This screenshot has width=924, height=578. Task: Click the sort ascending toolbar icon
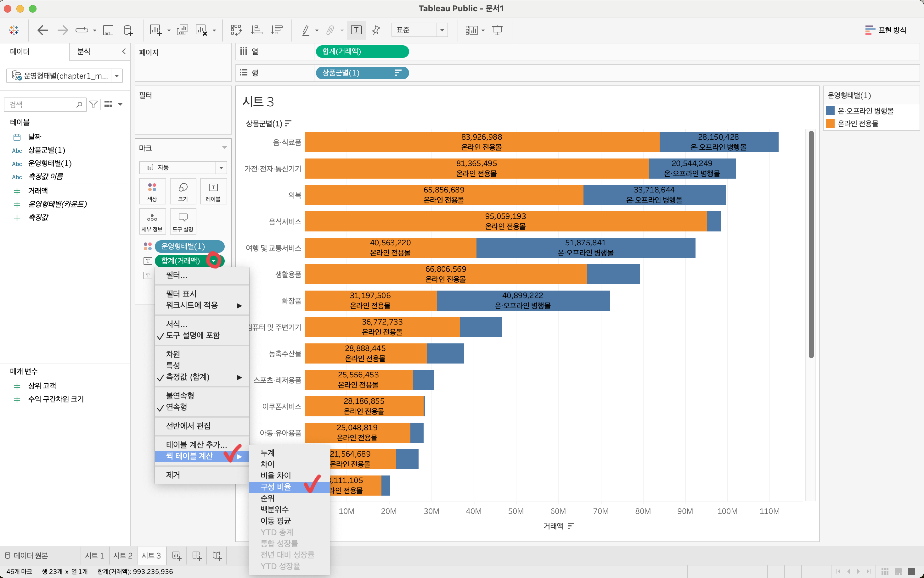click(256, 30)
